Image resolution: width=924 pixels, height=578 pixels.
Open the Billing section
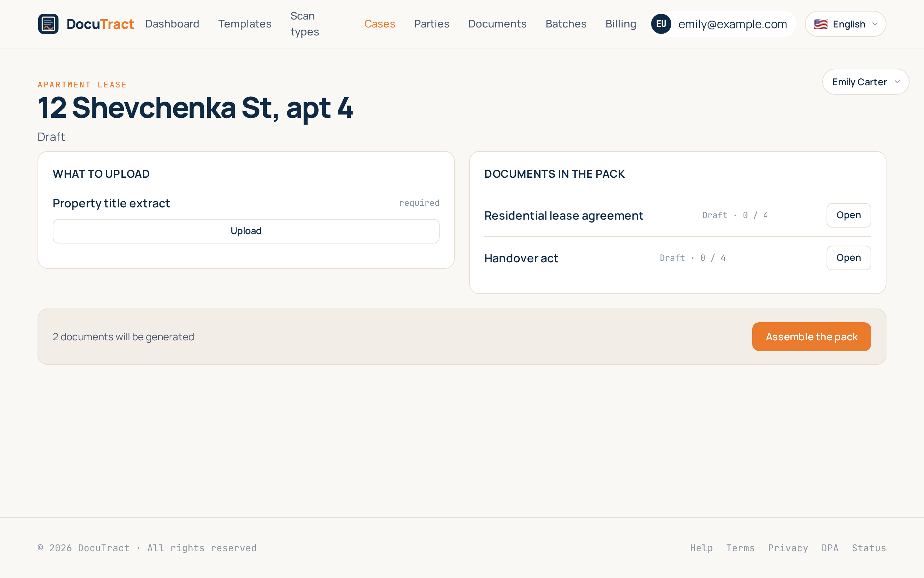click(621, 24)
